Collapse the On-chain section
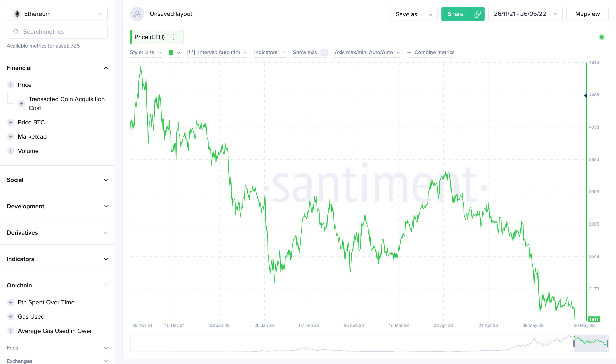 (x=57, y=286)
